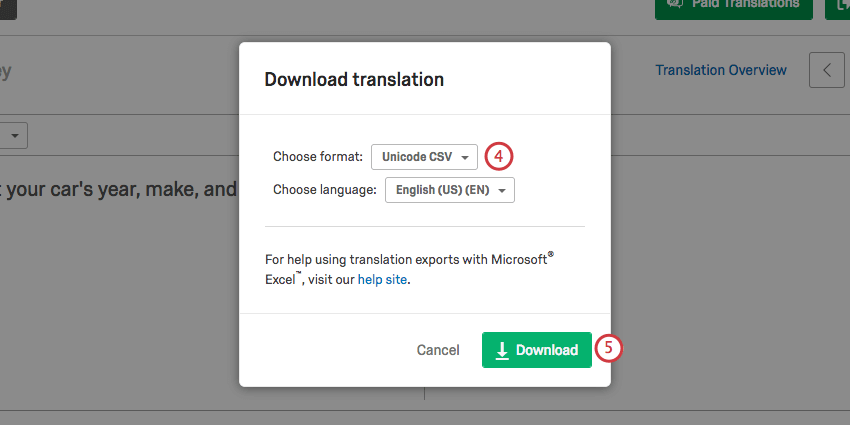
Task: Cancel the download translation dialog
Action: pyautogui.click(x=438, y=350)
